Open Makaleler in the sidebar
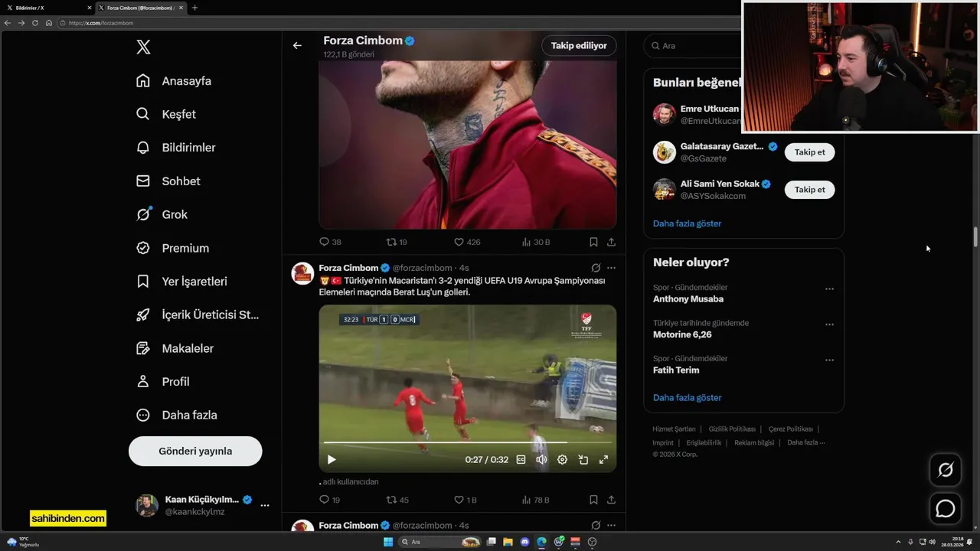The height and width of the screenshot is (551, 980). coord(175,348)
